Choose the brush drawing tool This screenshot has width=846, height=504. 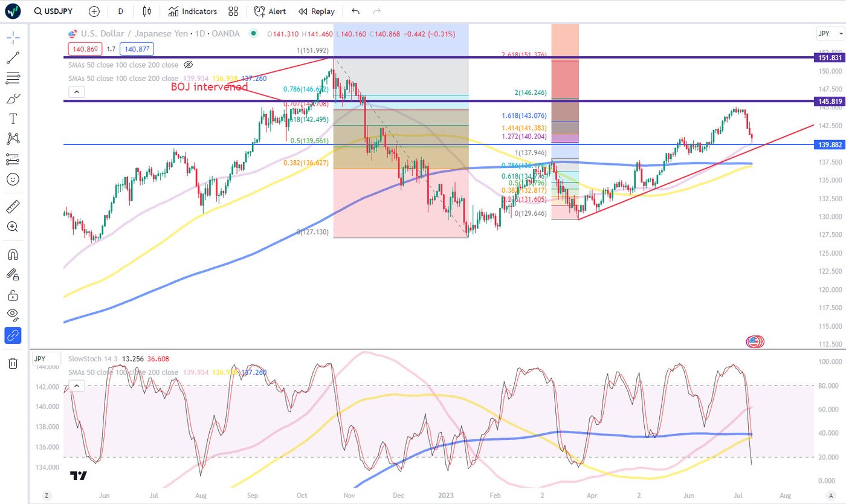tap(13, 99)
